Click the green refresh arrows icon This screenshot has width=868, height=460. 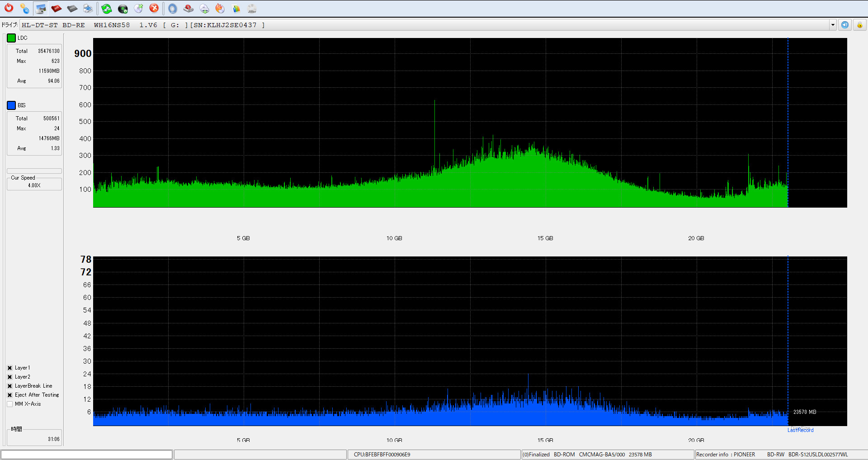107,9
